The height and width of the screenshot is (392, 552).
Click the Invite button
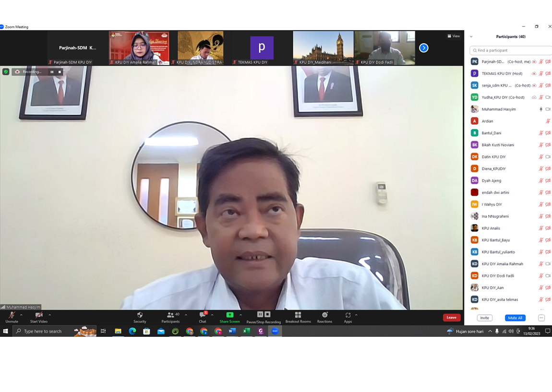pos(484,318)
